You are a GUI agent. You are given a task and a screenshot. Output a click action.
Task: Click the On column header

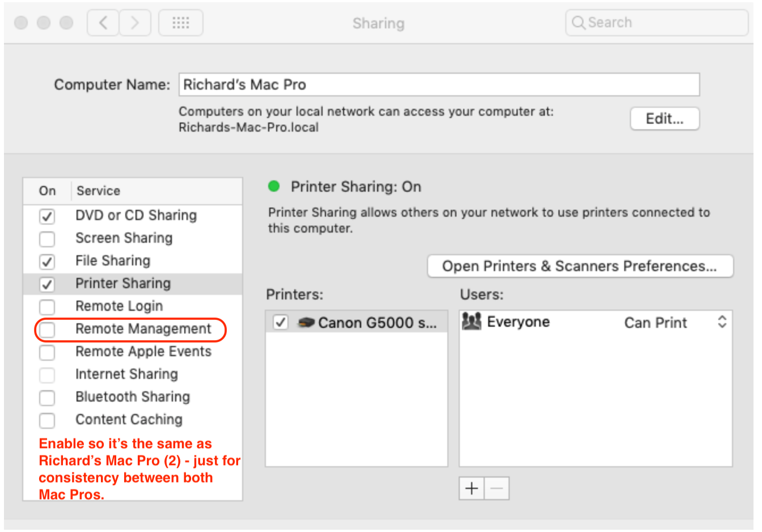[48, 191]
